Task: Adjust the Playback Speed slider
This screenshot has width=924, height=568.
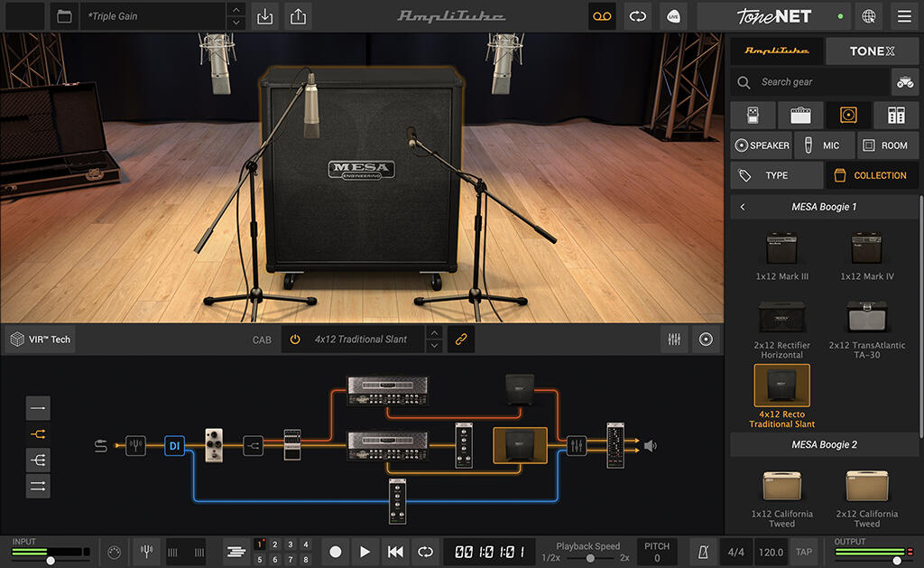Action: coord(590,558)
